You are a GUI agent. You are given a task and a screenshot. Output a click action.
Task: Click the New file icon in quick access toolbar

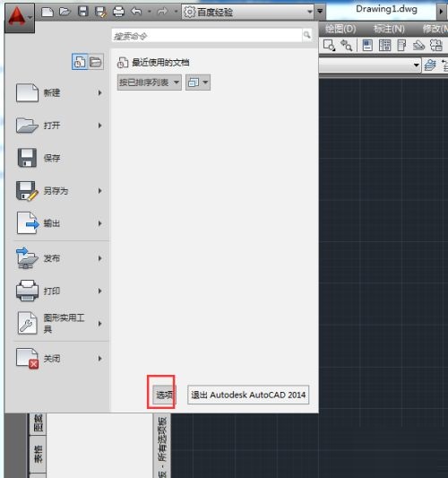coord(47,12)
